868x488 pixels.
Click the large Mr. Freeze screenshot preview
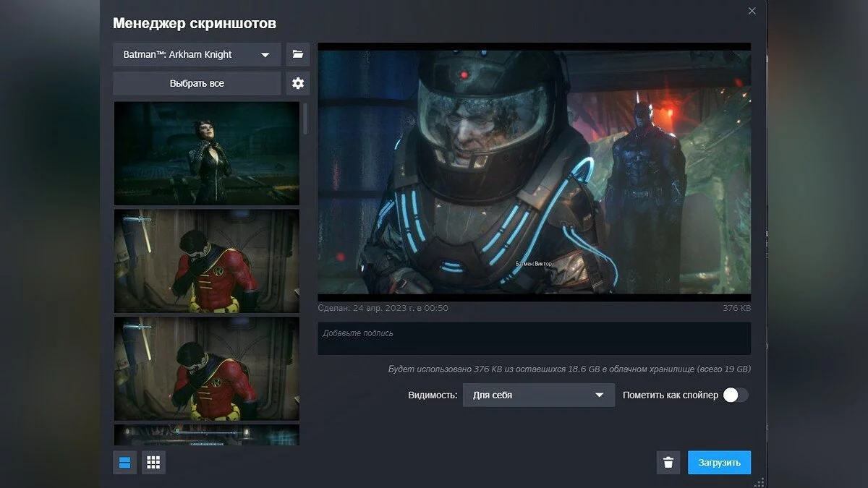pyautogui.click(x=534, y=172)
